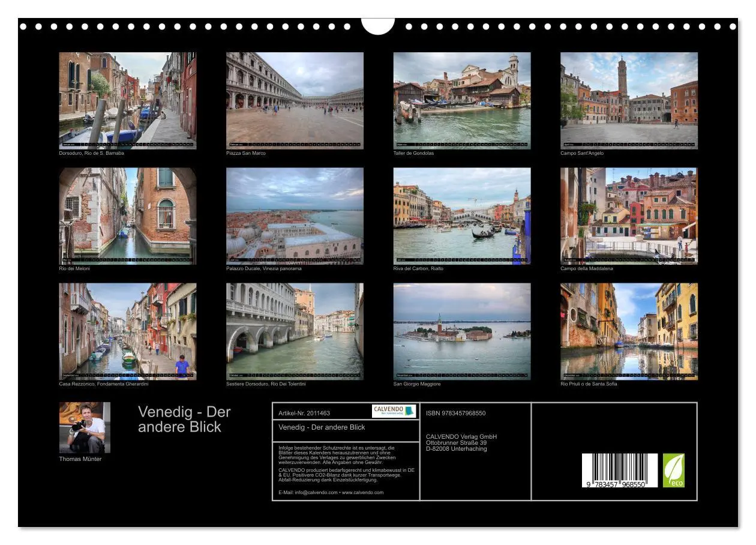Click the ISBN barcode

[620, 470]
